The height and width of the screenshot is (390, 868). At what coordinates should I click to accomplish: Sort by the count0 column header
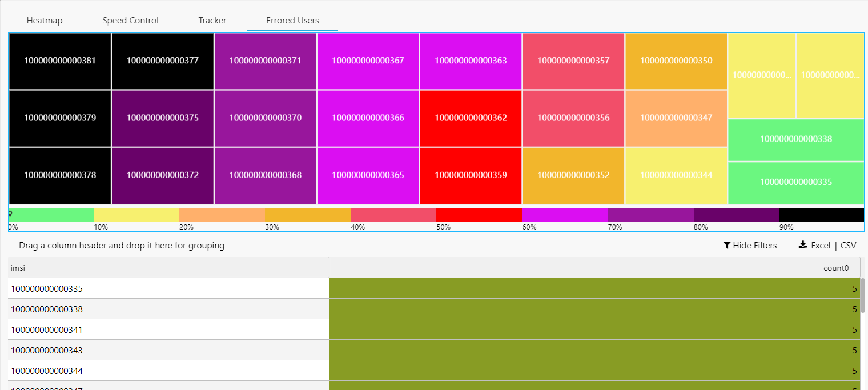pyautogui.click(x=594, y=268)
